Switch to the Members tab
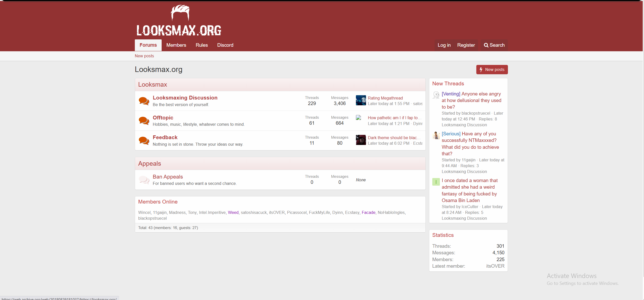Viewport: 644px width, 300px height. point(176,45)
